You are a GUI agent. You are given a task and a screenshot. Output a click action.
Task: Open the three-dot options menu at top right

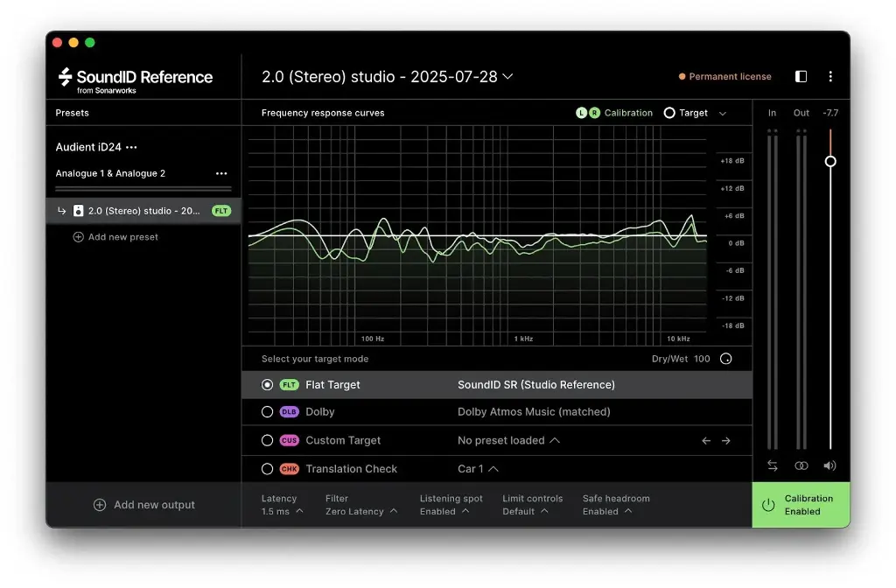point(830,77)
